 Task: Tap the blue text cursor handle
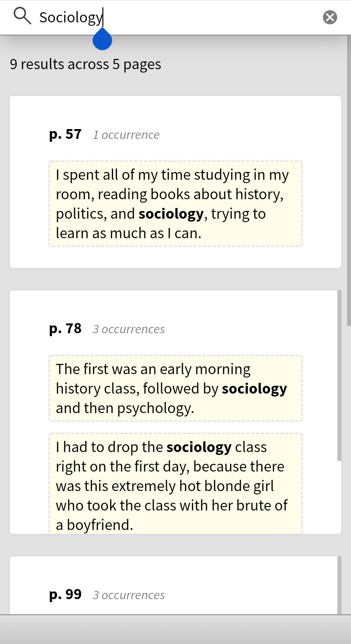102,39
